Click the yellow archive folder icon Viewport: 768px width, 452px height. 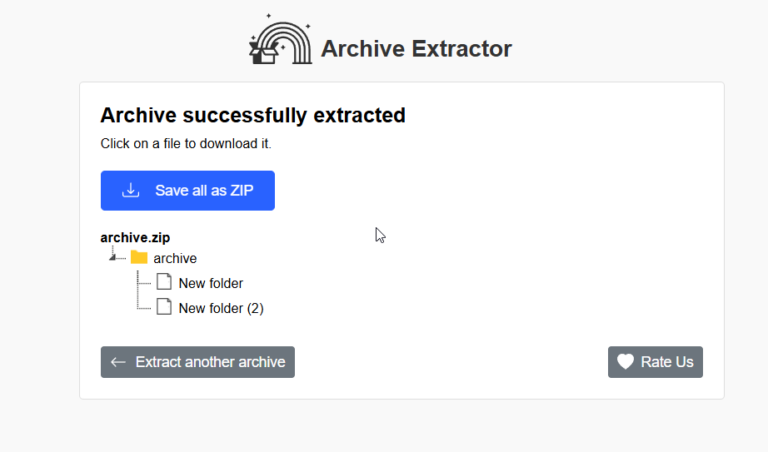139,257
